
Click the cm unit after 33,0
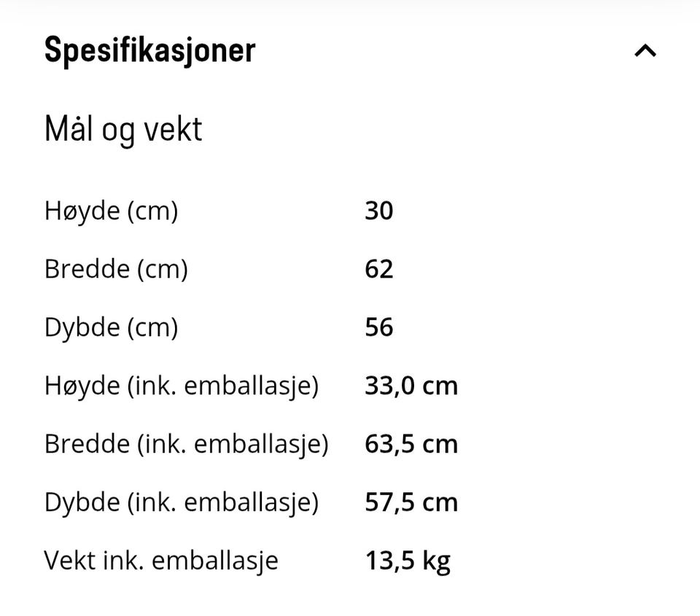tap(440, 386)
